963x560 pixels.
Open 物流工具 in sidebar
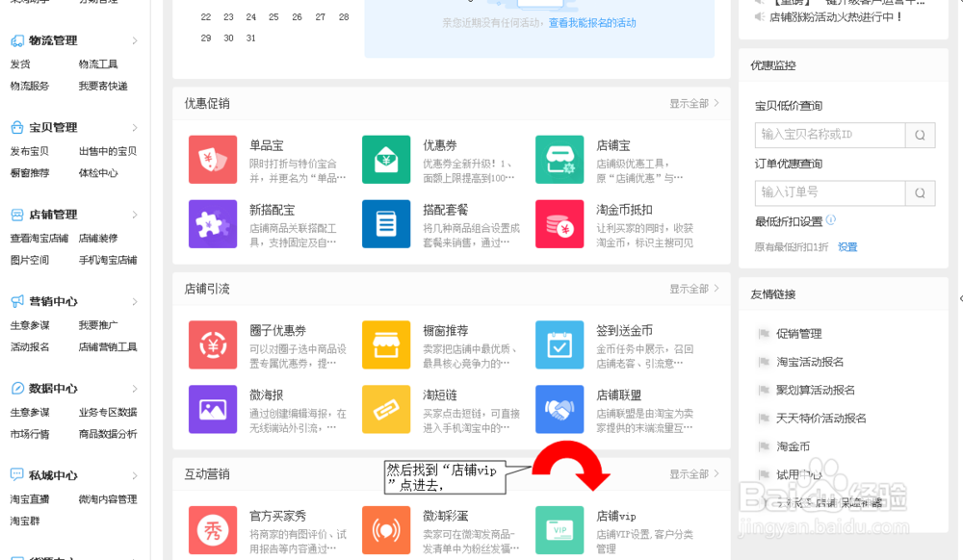[98, 64]
